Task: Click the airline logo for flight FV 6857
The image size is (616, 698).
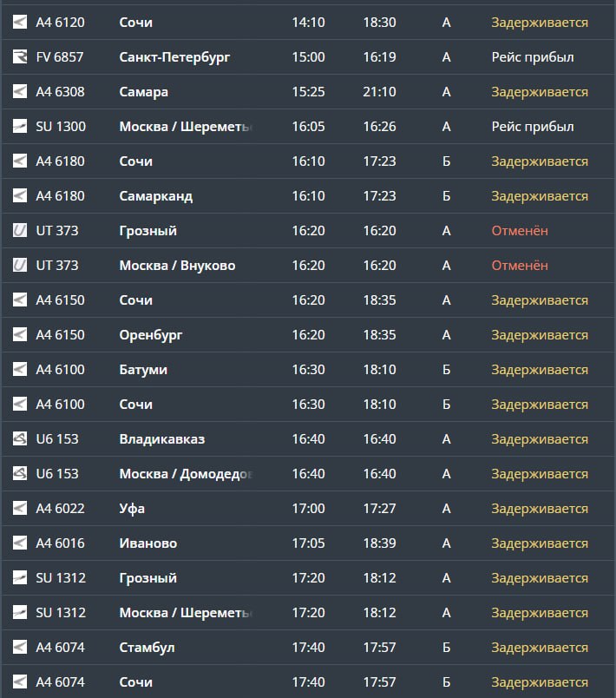Action: (20, 57)
